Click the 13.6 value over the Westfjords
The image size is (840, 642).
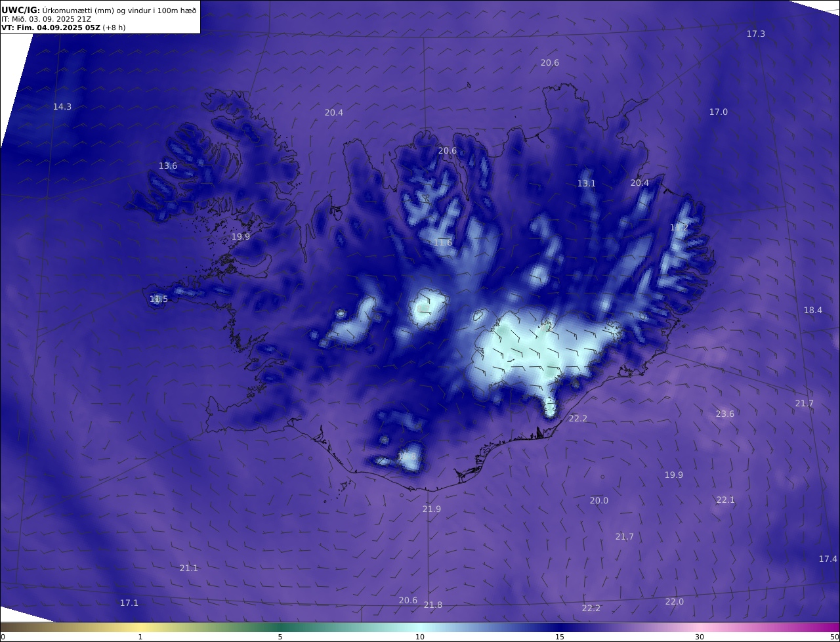pyautogui.click(x=168, y=166)
